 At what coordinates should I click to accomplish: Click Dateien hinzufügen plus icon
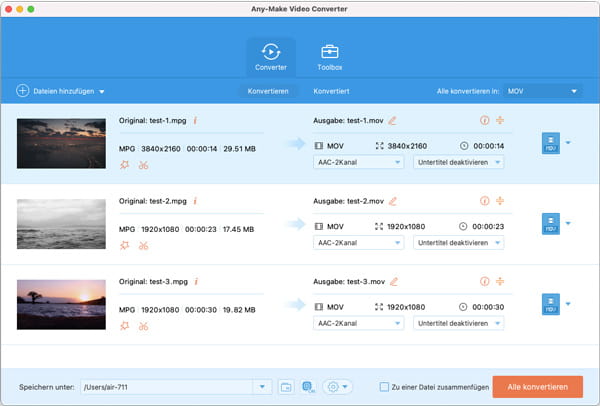pos(23,91)
